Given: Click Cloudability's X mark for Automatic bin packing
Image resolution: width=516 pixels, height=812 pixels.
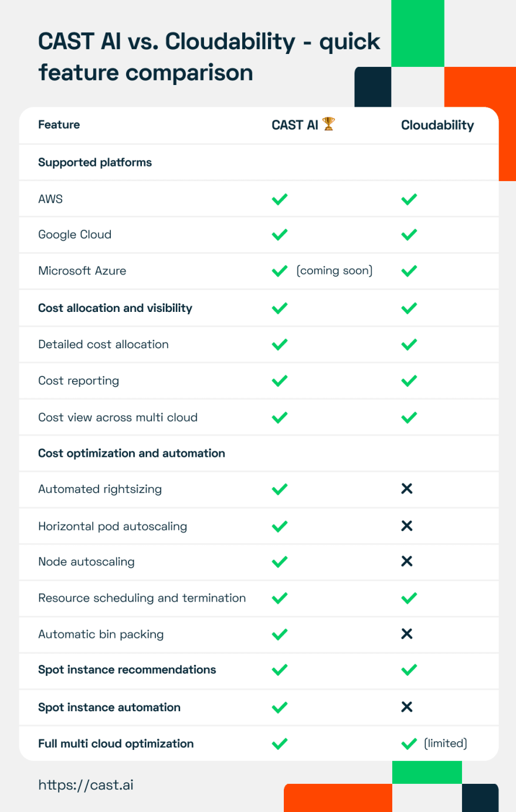Looking at the screenshot, I should tap(407, 634).
